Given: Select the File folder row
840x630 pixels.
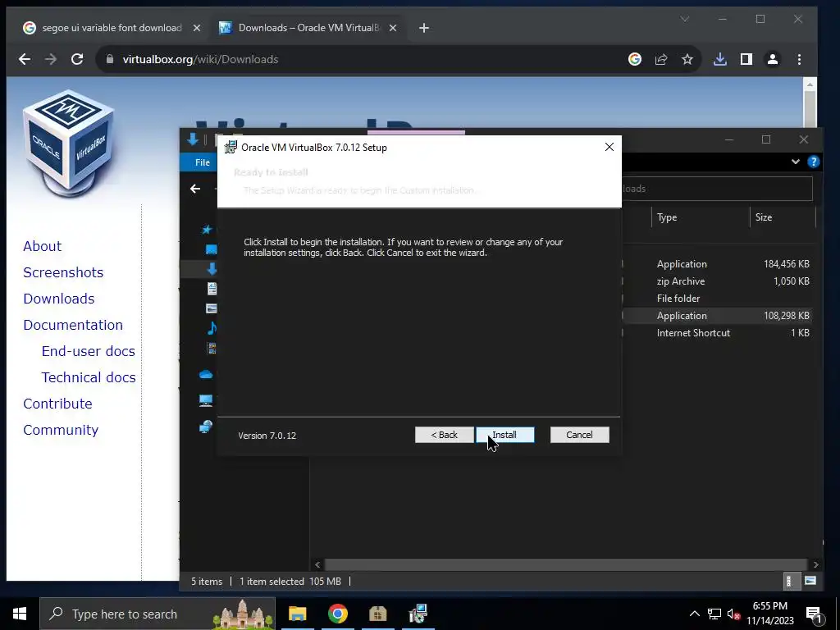Looking at the screenshot, I should [x=718, y=299].
